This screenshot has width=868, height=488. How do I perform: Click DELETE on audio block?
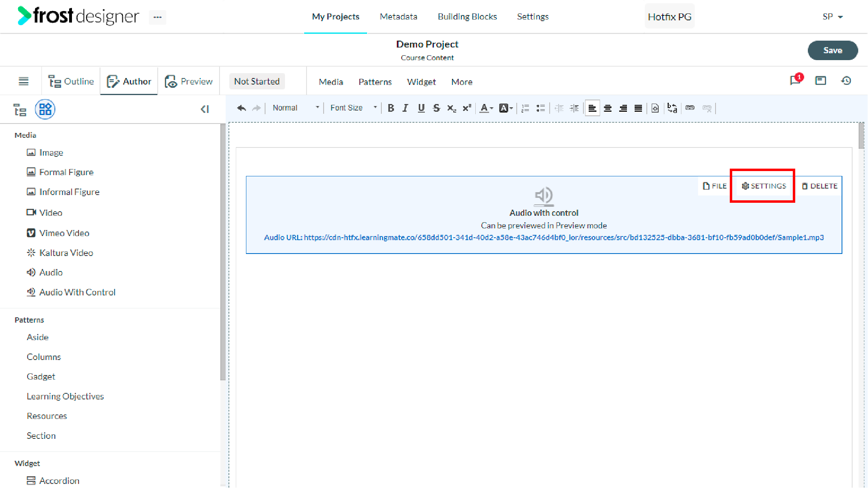pyautogui.click(x=819, y=186)
